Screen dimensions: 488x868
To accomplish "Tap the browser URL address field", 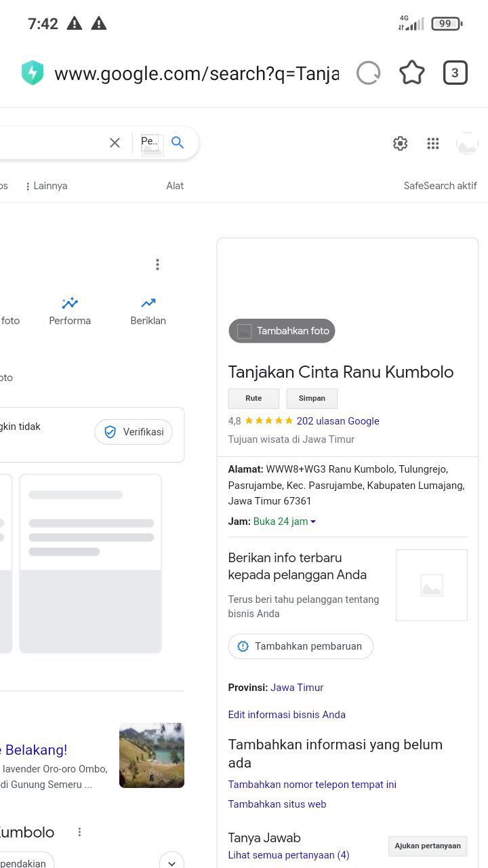I will (x=196, y=73).
